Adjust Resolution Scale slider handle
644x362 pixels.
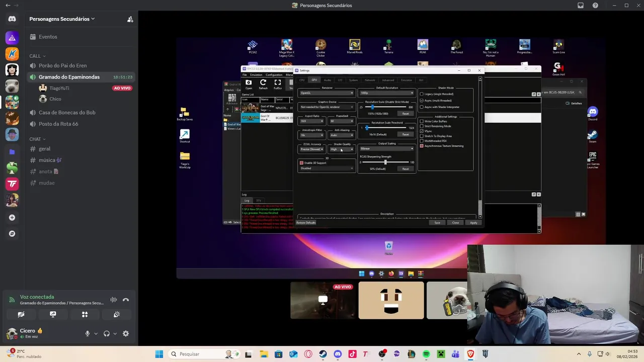372,107
